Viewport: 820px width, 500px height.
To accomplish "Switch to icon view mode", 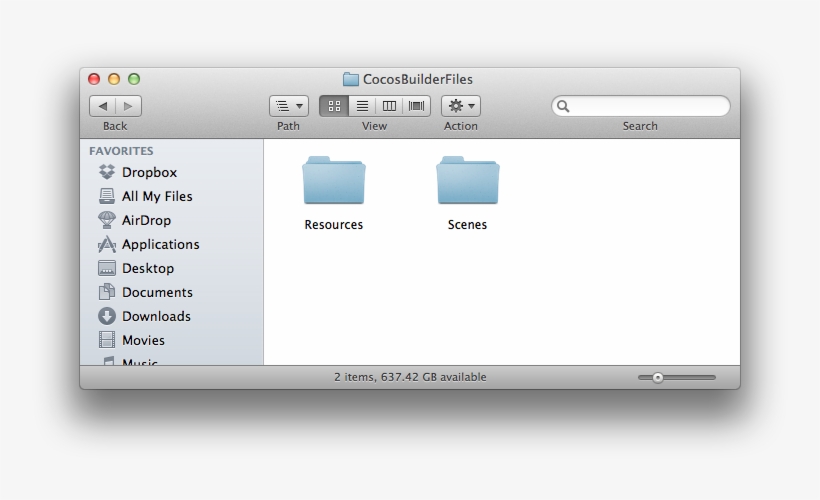I will pos(334,106).
